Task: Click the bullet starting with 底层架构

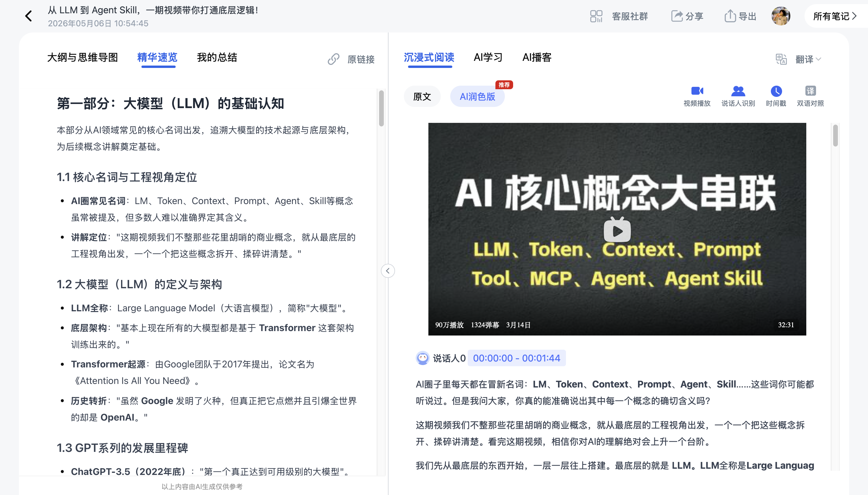Action: tap(212, 336)
